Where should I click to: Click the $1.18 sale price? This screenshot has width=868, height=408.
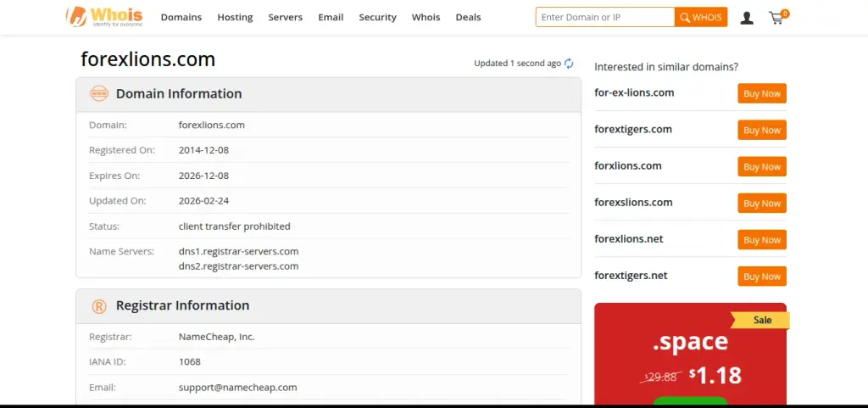tap(715, 376)
